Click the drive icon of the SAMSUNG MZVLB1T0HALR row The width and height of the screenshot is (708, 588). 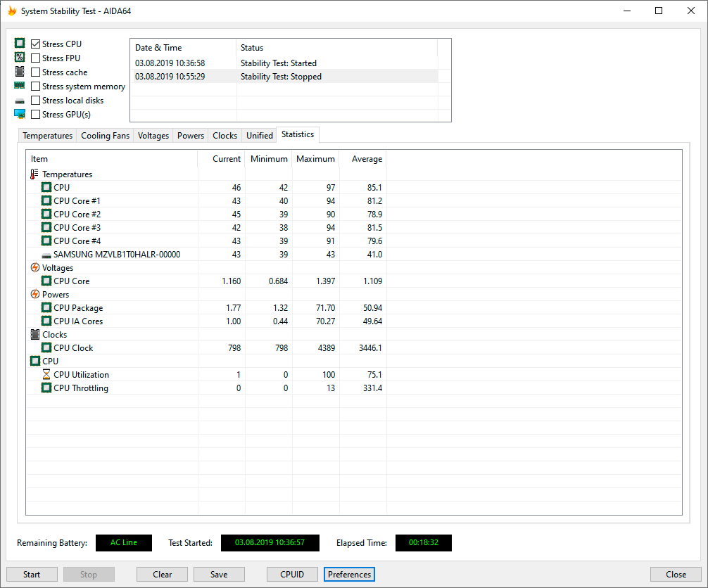pos(46,255)
